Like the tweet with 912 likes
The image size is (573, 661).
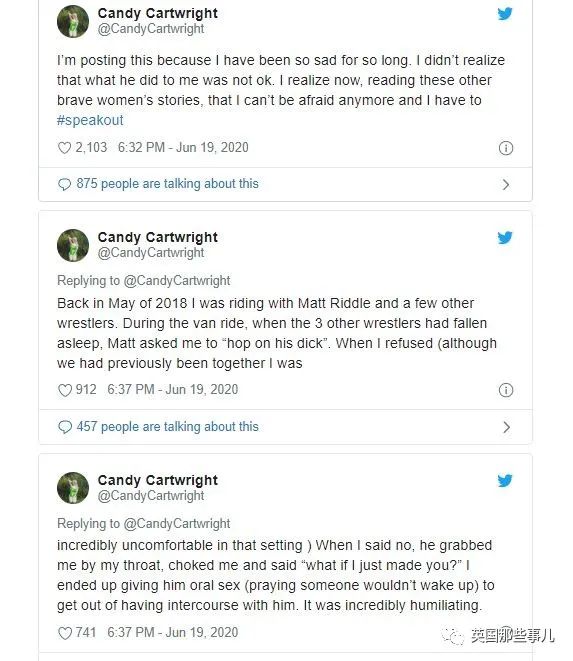[x=65, y=390]
